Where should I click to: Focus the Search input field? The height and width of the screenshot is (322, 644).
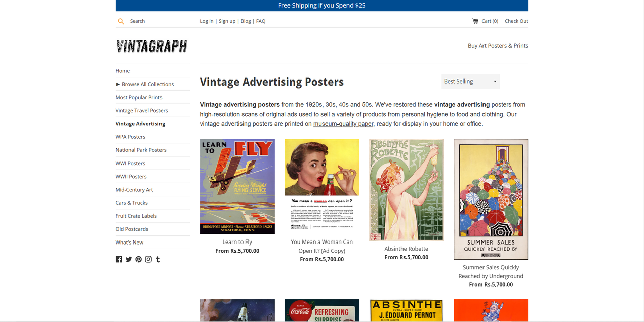point(158,21)
